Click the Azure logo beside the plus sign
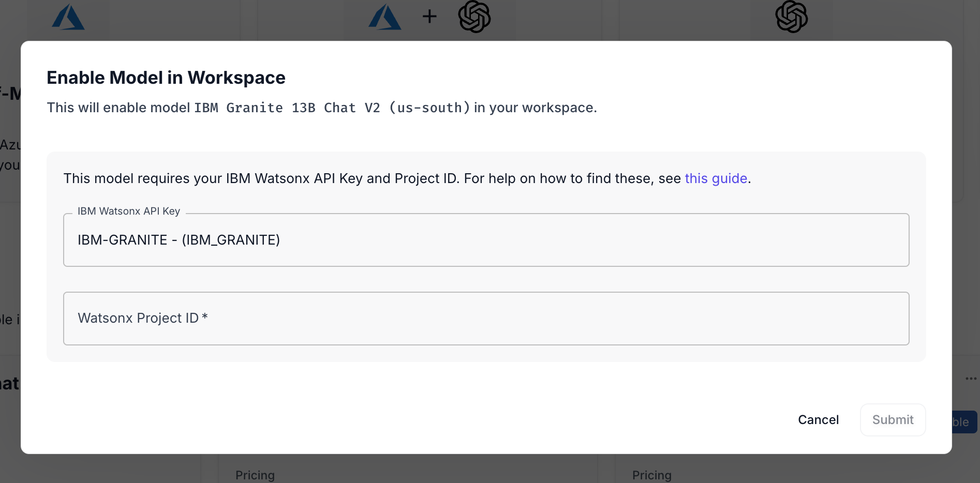 coord(385,18)
